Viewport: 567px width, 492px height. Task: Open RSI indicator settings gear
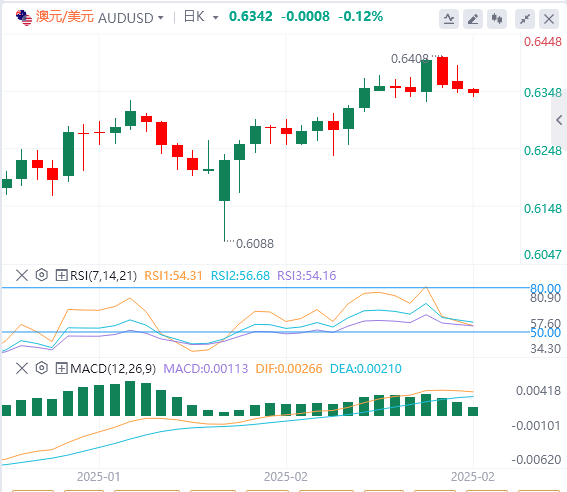[x=42, y=275]
